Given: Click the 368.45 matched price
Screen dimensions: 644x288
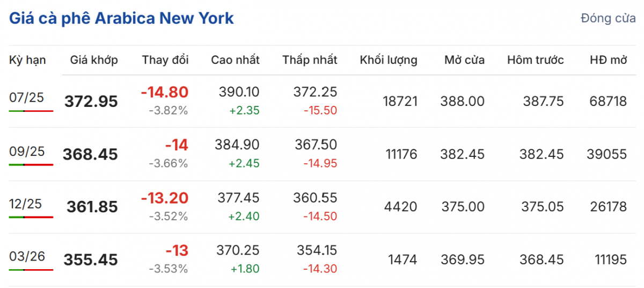Looking at the screenshot, I should [90, 154].
